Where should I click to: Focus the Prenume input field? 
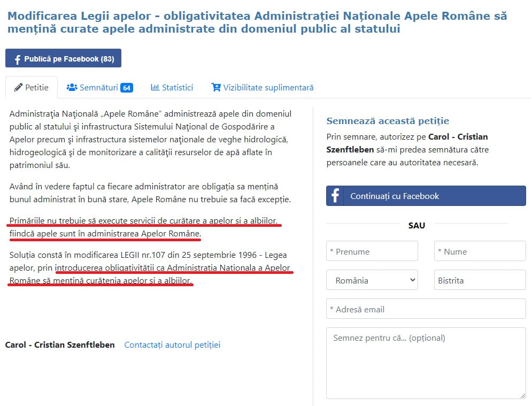click(372, 251)
